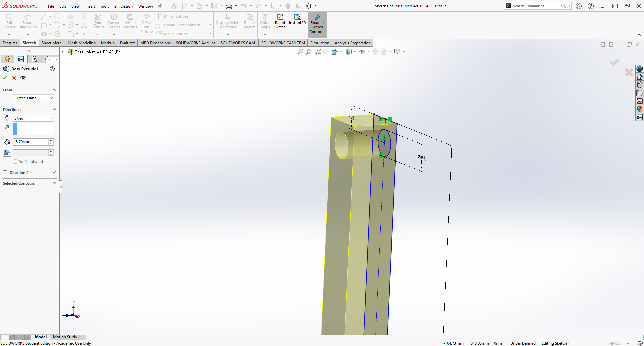Toggle the draft on/off icon
644x346 pixels.
7,153
